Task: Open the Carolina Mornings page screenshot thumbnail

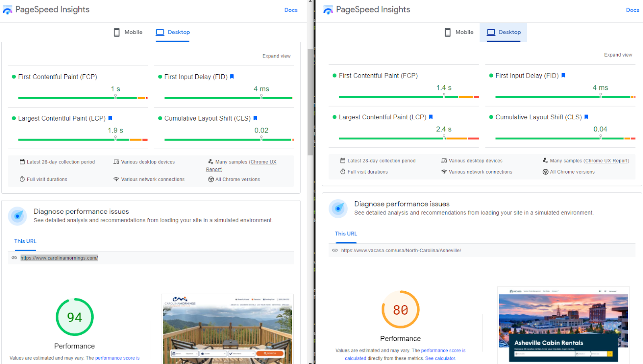Action: point(227,329)
